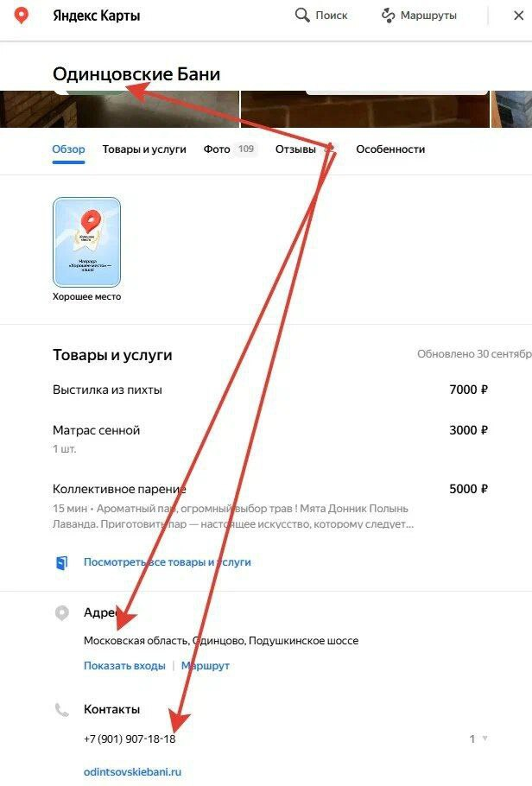The width and height of the screenshot is (532, 786).
Task: Open the Отзывы tab
Action: [295, 149]
